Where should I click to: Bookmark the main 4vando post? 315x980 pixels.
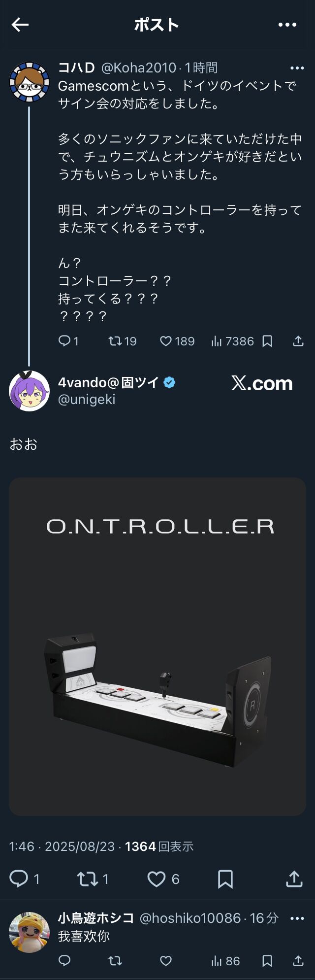coord(225,879)
